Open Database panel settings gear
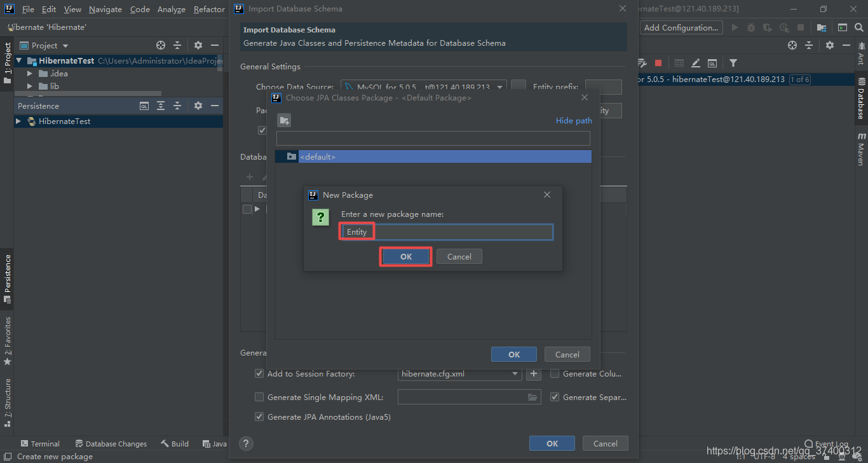This screenshot has width=868, height=463. coord(829,45)
